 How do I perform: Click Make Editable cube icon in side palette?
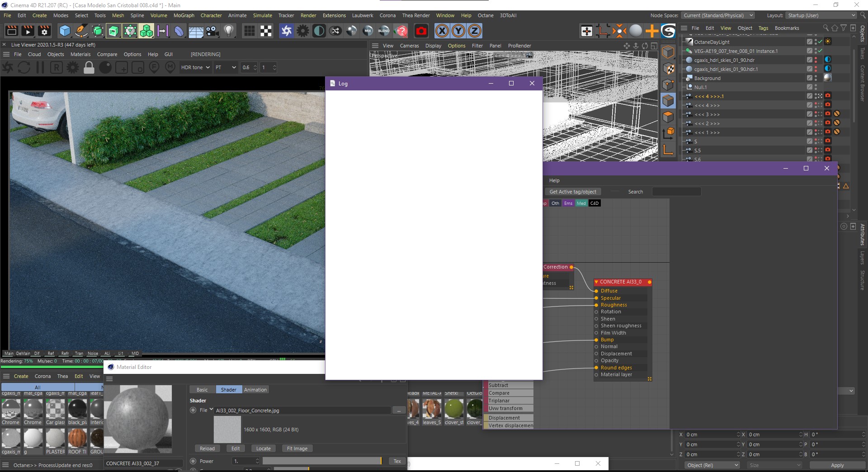pyautogui.click(x=668, y=52)
